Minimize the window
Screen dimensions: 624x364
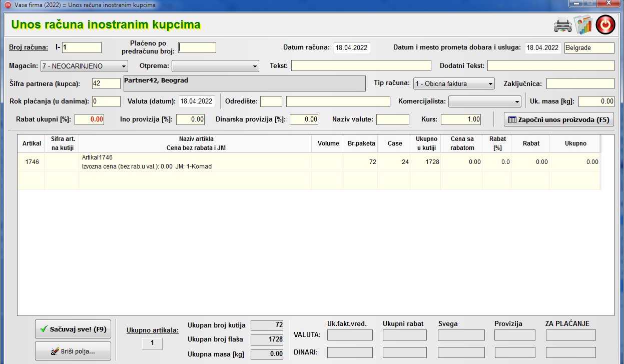click(576, 3)
